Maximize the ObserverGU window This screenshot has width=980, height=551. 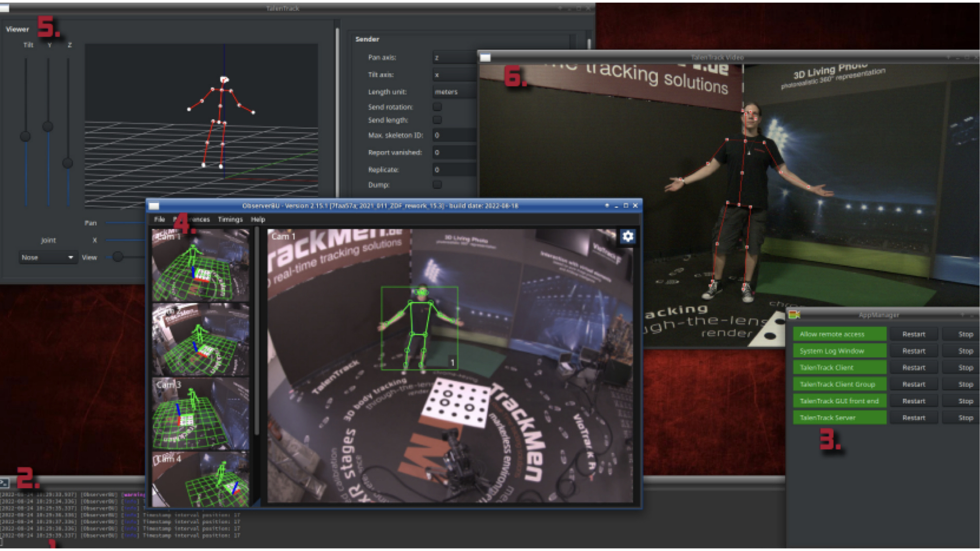pos(626,206)
